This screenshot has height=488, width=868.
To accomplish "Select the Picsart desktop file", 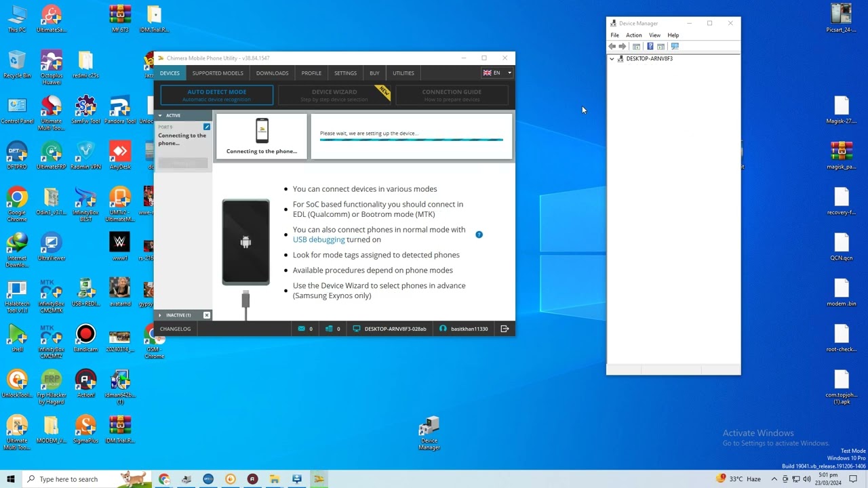I will tap(842, 18).
